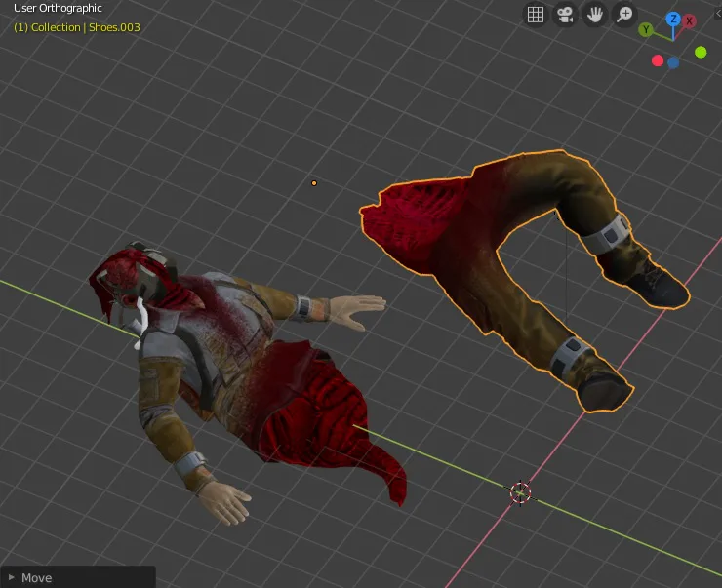The image size is (722, 588).
Task: Click the dark blue negative Z axis dot
Action: 673,63
